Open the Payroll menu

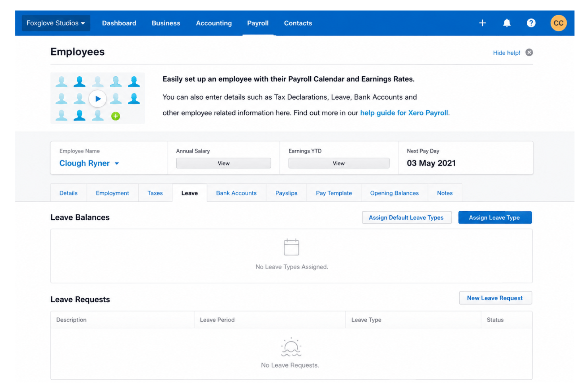(x=258, y=23)
